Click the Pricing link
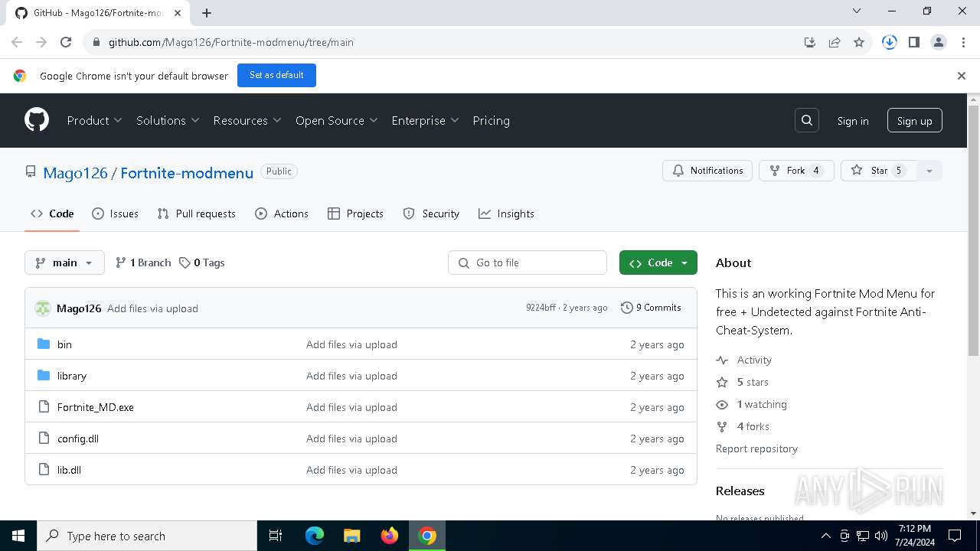 [491, 120]
